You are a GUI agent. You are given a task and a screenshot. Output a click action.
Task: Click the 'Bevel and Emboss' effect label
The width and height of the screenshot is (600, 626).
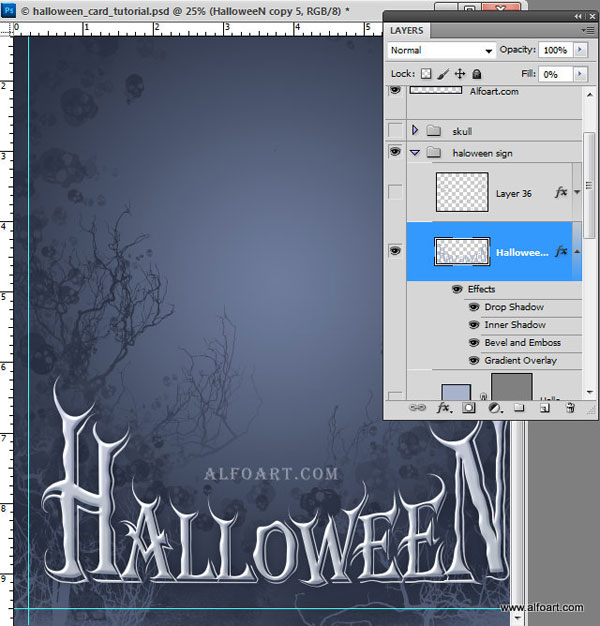pos(523,343)
